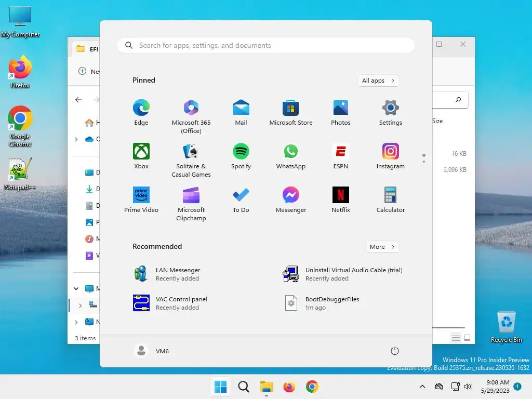Launch Spotify from pinned apps

point(241,156)
